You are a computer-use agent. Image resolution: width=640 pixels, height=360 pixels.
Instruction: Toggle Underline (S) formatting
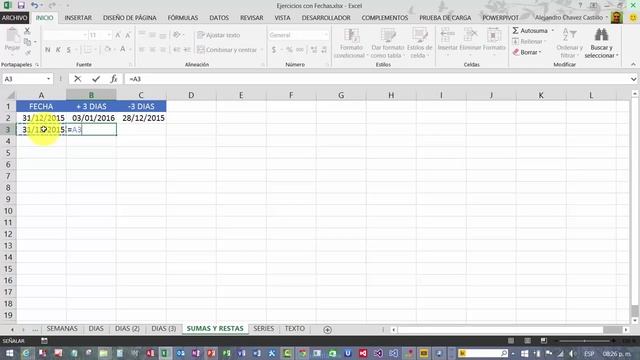[x=69, y=50]
